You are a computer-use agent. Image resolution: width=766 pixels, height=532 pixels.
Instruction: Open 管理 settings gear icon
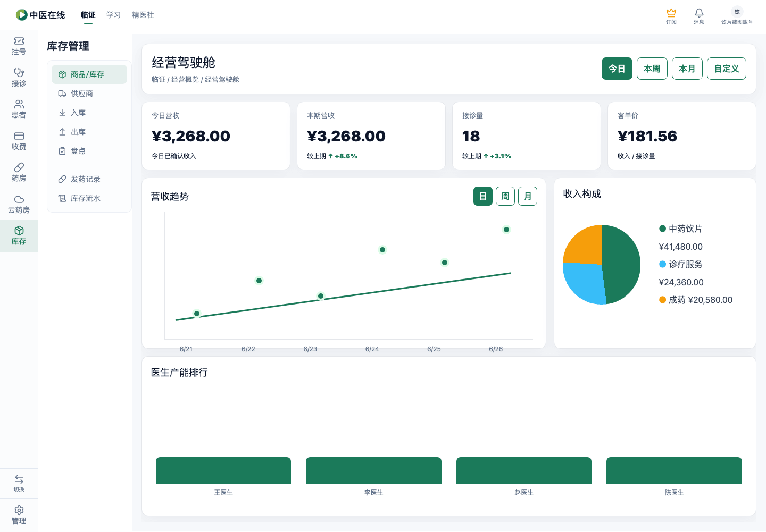[x=19, y=515]
